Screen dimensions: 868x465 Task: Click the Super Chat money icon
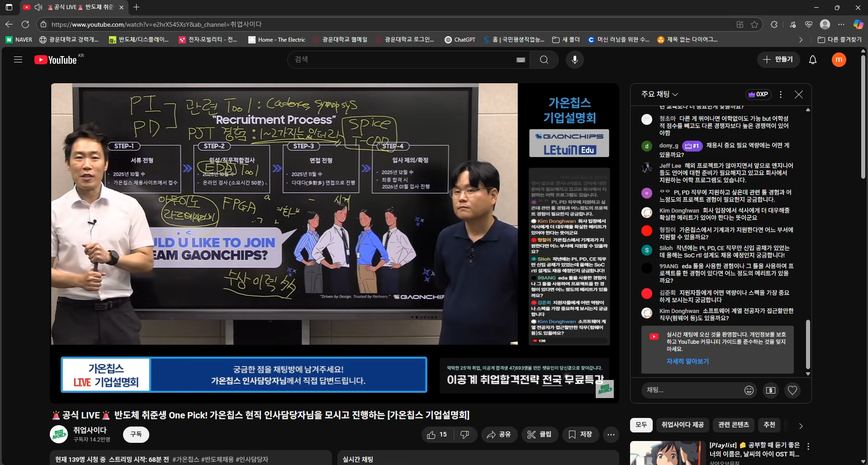tap(771, 390)
